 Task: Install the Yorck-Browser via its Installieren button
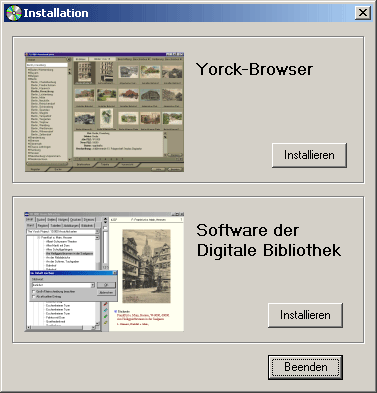pos(309,155)
